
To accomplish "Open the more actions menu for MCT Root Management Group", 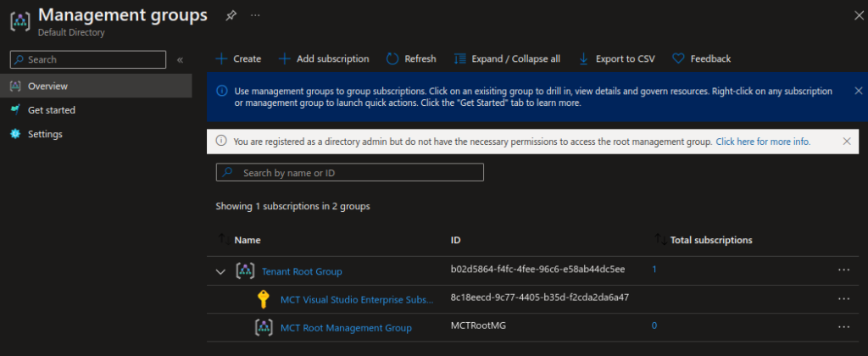I will click(x=843, y=326).
